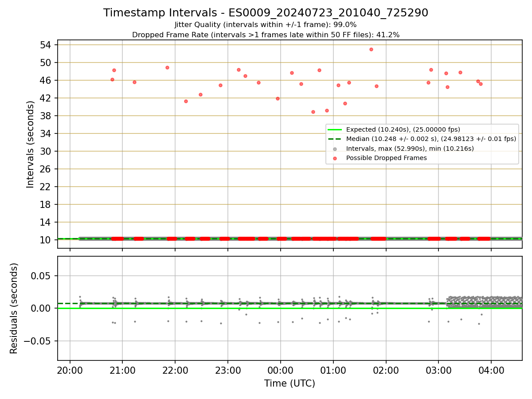The image size is (532, 399).
Task: Select the "Jitter Quality" 99.0% subtitle line
Action: (266, 25)
